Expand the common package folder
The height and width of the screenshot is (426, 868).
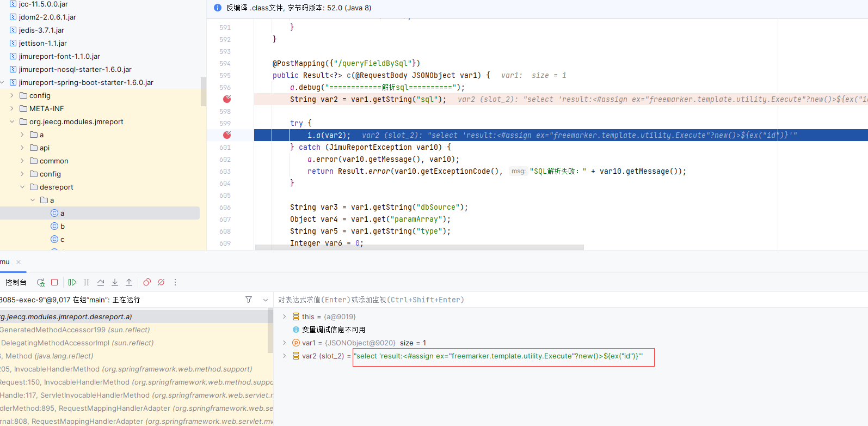[22, 161]
